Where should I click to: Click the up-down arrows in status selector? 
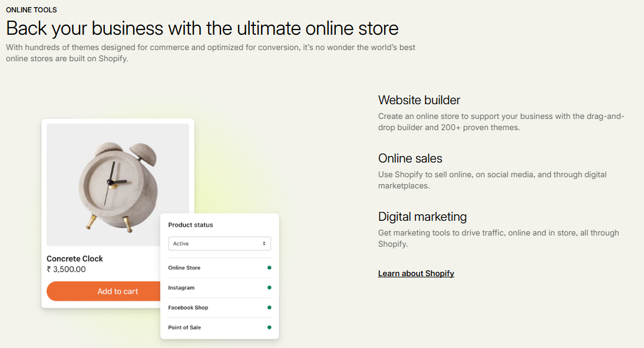[264, 244]
